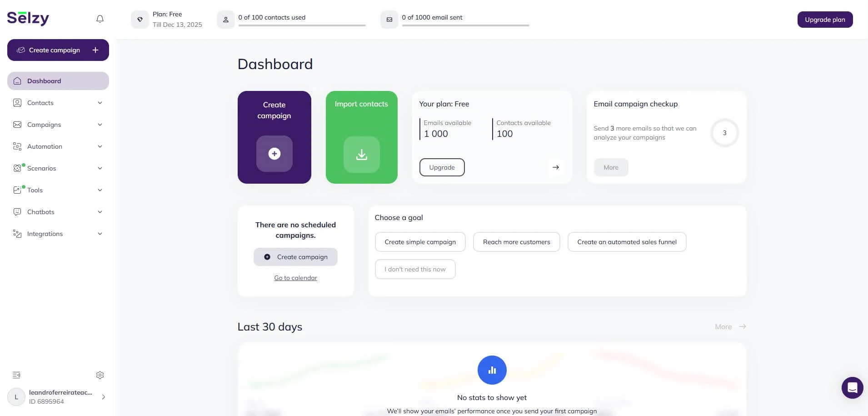The height and width of the screenshot is (416, 868).
Task: Expand the Scenarios menu chevron
Action: (x=100, y=168)
